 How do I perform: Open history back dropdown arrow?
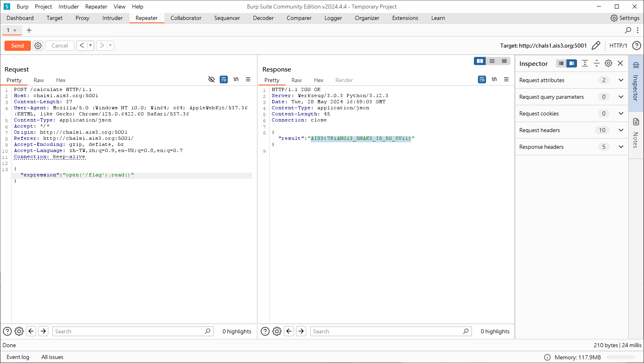[x=90, y=46]
